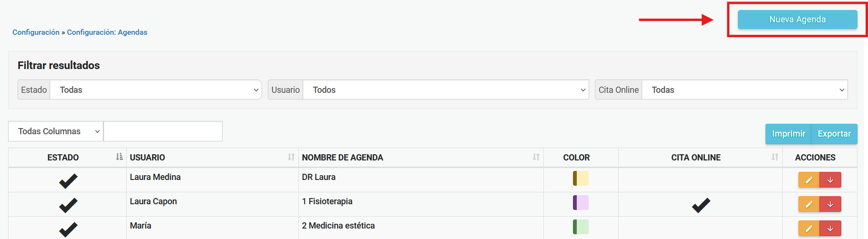Sort by Usuario column sort icon
Screen dimensions: 868x239
pyautogui.click(x=291, y=157)
